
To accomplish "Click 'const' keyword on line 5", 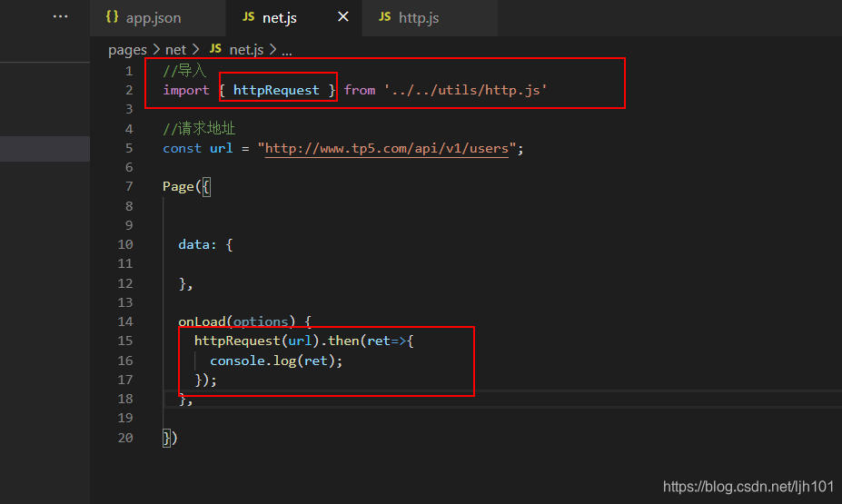I will pos(182,149).
